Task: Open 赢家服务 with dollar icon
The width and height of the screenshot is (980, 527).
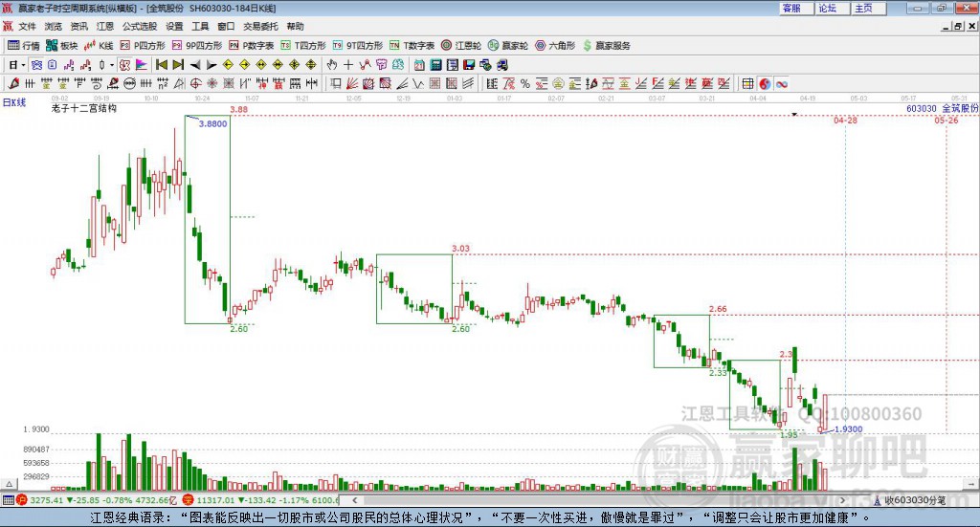Action: pos(606,46)
